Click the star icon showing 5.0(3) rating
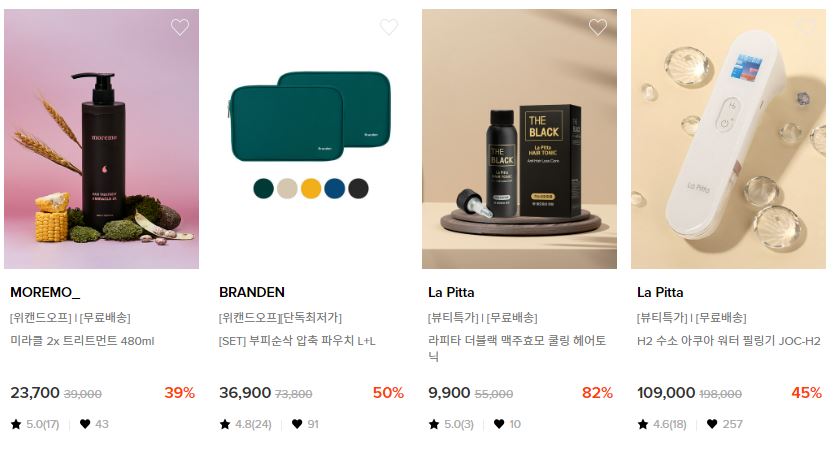This screenshot has width=840, height=462. tap(434, 424)
